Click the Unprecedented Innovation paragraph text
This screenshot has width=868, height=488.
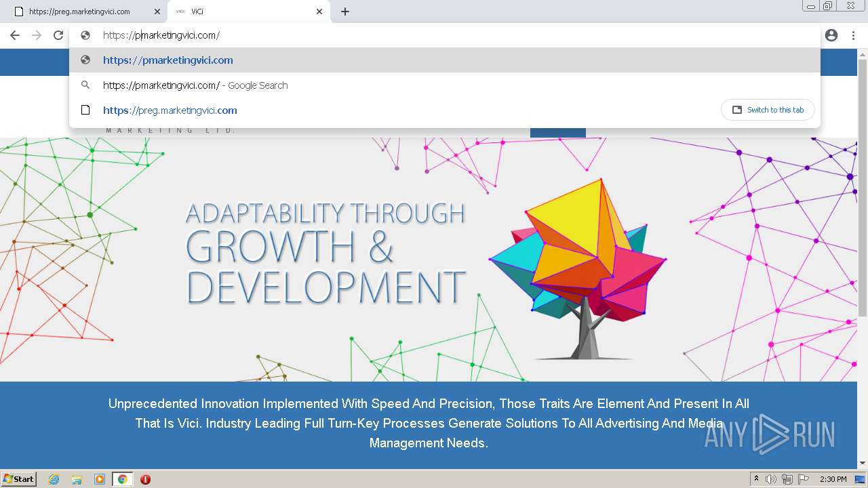click(x=429, y=423)
